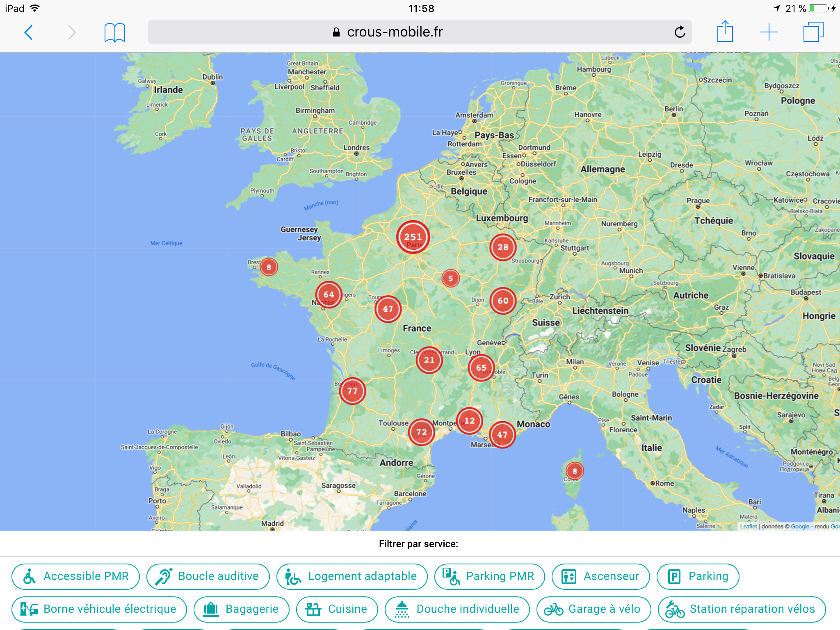
Task: Open the 60 cluster near Dijon
Action: (x=503, y=301)
